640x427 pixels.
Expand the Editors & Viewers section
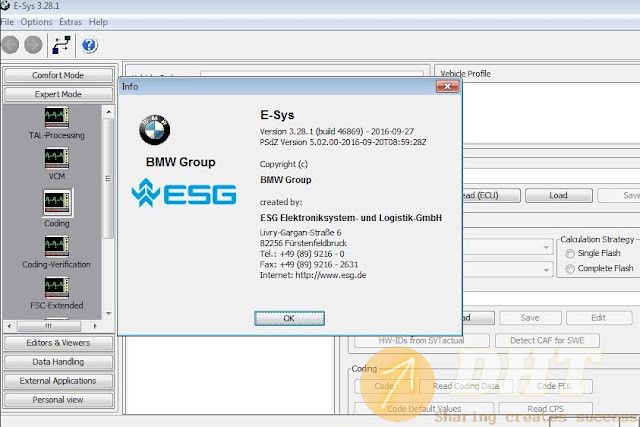57,343
